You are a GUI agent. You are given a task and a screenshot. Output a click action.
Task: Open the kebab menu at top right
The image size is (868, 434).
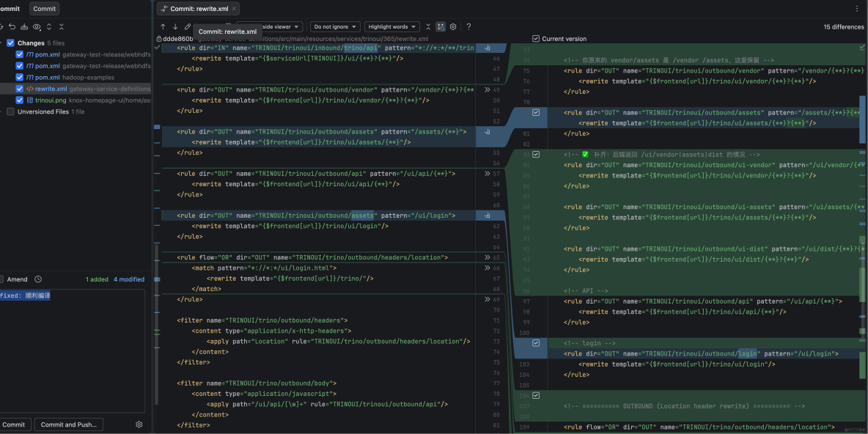coord(858,7)
